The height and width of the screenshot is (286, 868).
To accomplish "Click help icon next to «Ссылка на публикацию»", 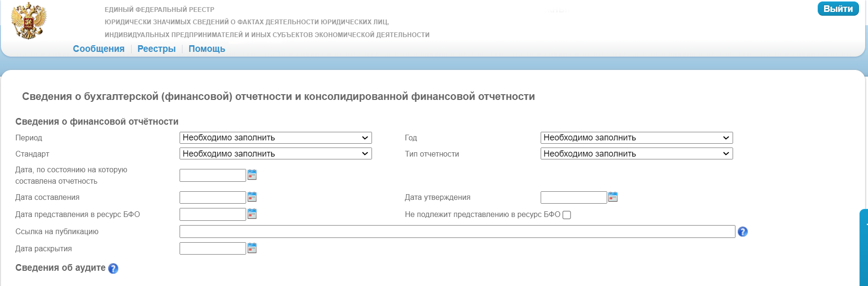I will [x=743, y=232].
